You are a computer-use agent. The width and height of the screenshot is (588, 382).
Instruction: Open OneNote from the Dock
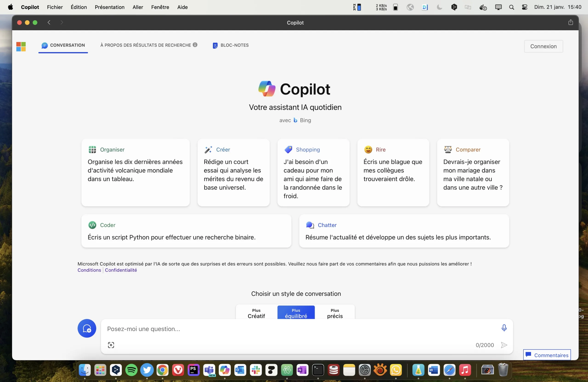point(303,370)
